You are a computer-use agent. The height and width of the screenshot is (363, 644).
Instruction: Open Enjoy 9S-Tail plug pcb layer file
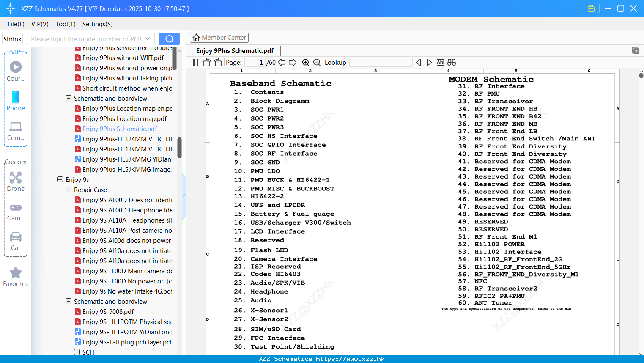[123, 342]
